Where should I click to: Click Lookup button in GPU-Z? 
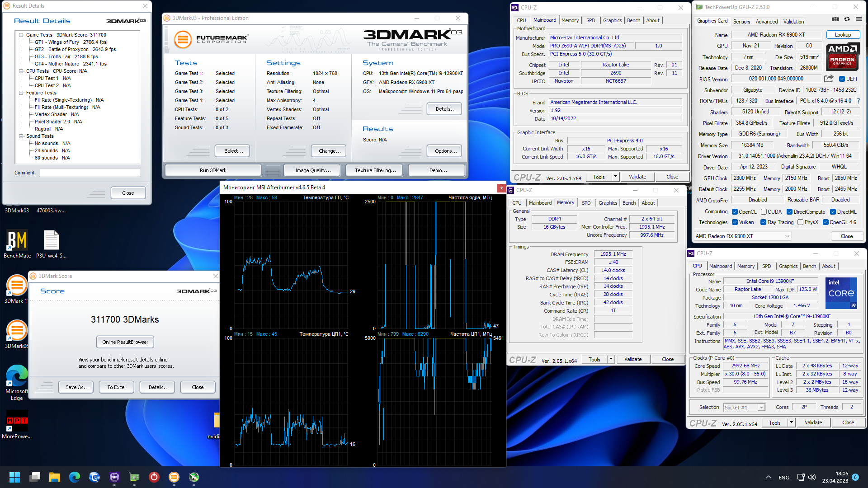coord(843,35)
